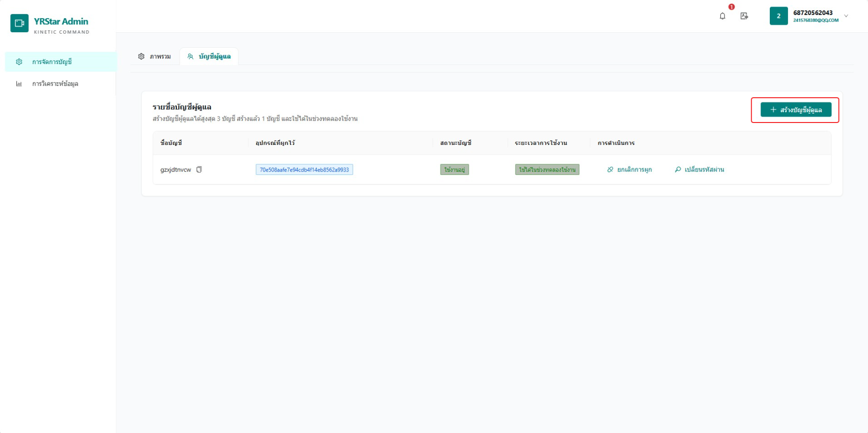Click the KINETIC COMMAND subtitle
This screenshot has width=868, height=433.
(x=62, y=32)
